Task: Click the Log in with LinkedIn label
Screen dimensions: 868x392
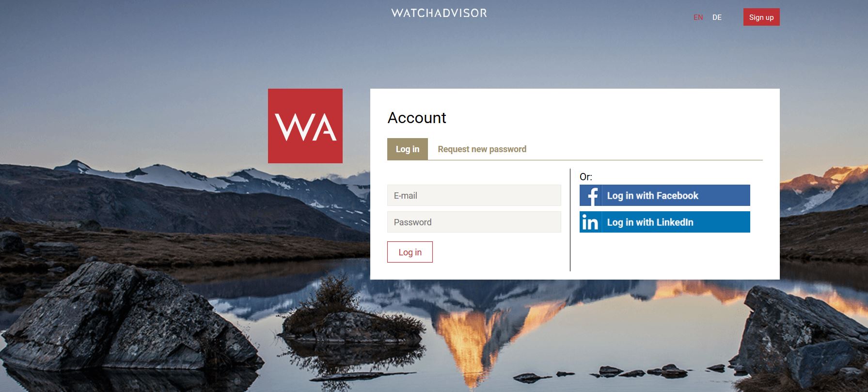Action: coord(650,222)
